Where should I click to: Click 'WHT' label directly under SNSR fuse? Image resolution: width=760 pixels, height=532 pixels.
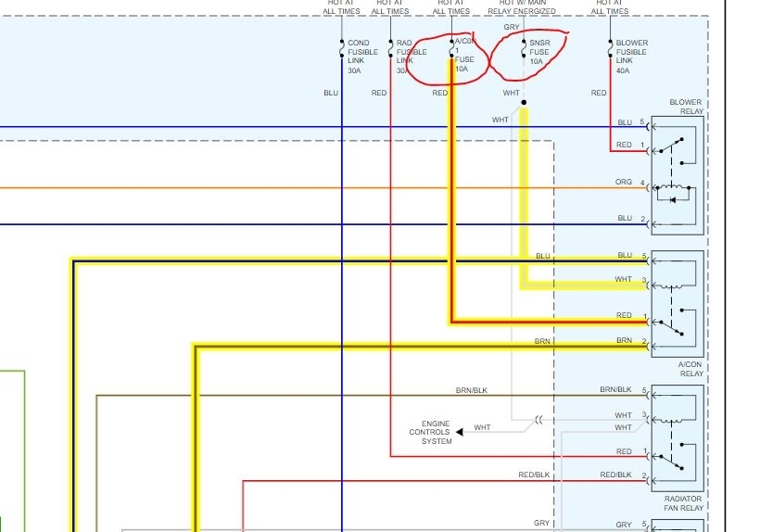[512, 93]
